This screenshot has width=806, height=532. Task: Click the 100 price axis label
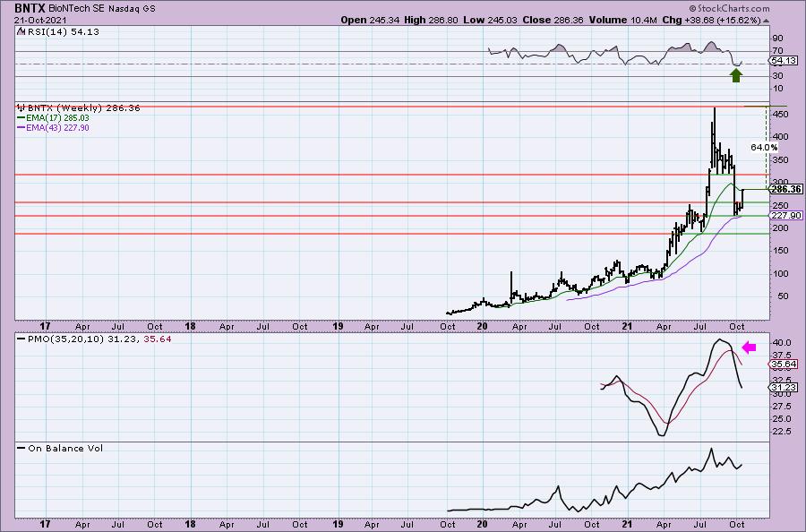point(781,273)
